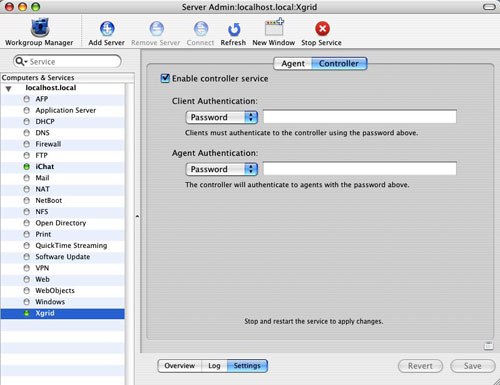Select Windows in the services list
This screenshot has height=385, width=500.
point(63,302)
